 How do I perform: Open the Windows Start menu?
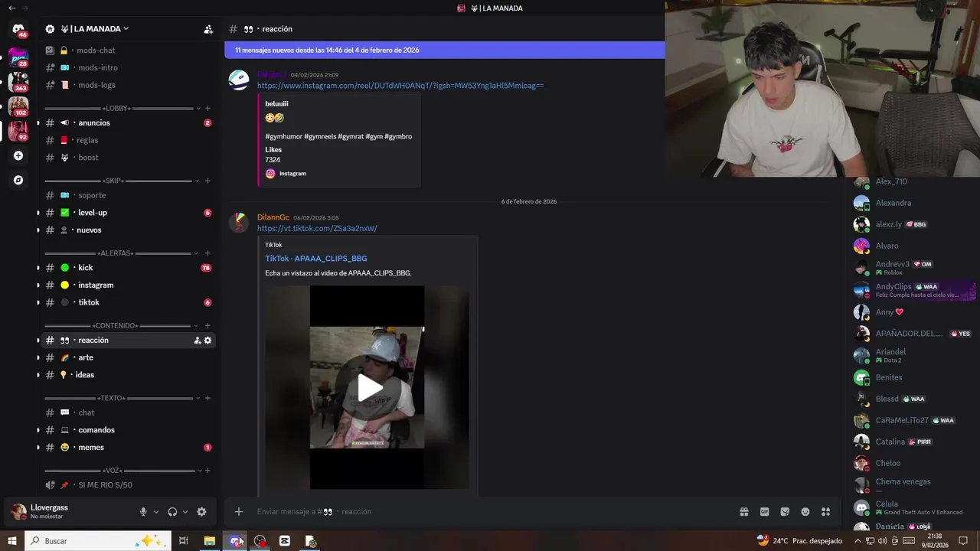point(12,541)
